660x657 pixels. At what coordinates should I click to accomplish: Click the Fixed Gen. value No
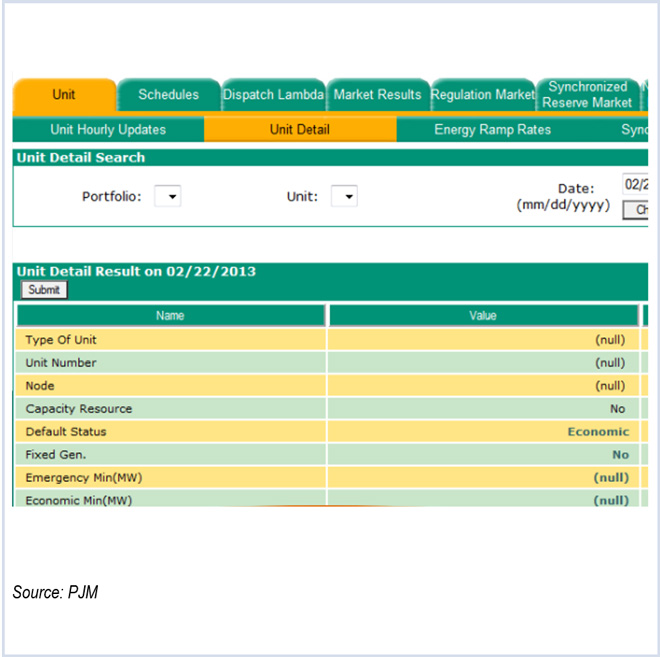point(620,455)
